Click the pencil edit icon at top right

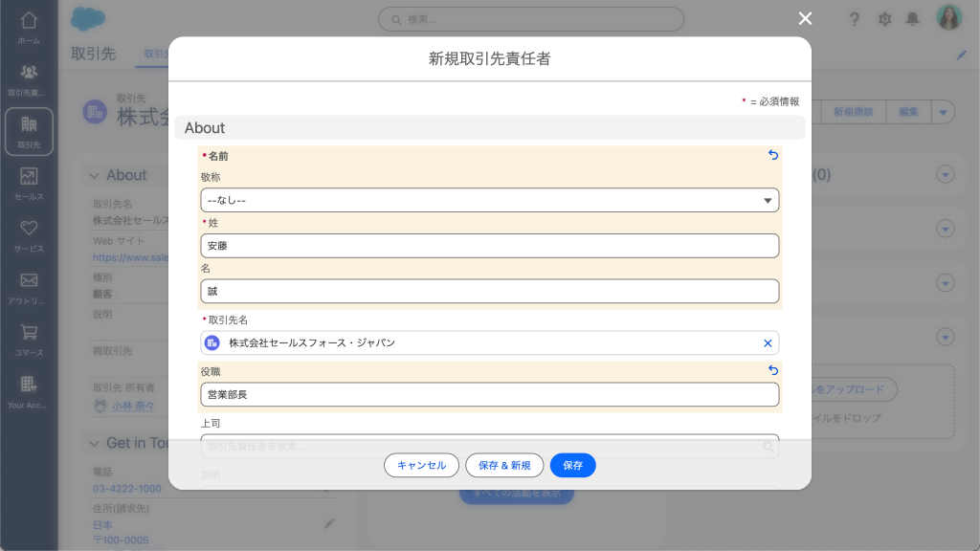coord(961,55)
